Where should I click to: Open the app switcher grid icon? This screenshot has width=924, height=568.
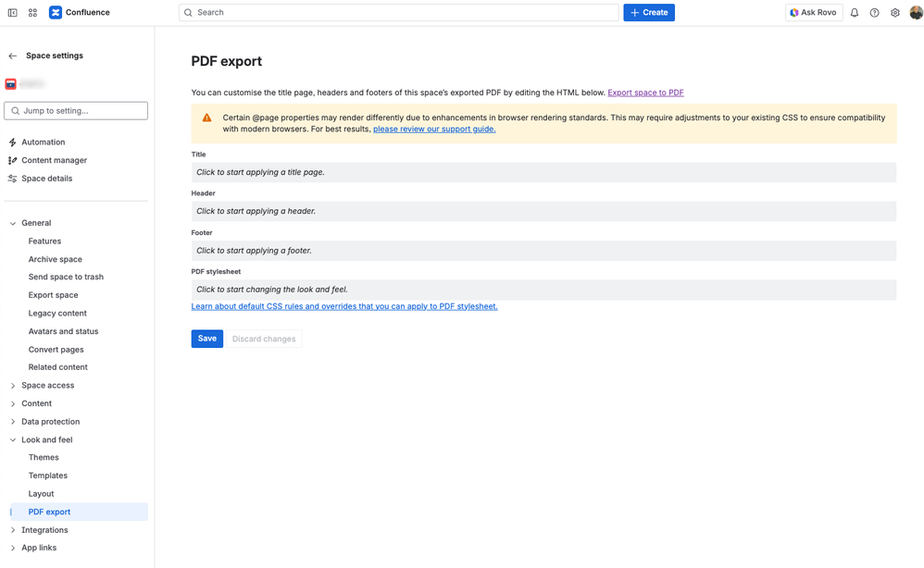[33, 12]
